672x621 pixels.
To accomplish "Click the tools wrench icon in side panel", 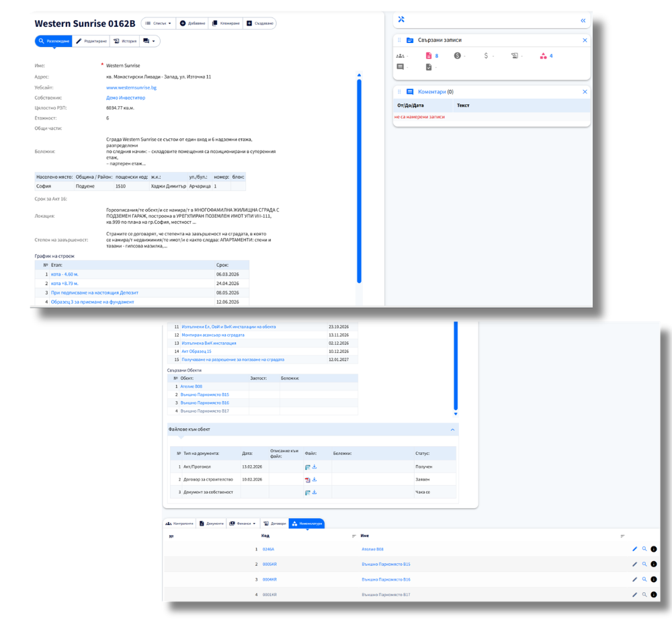I will coord(401,19).
